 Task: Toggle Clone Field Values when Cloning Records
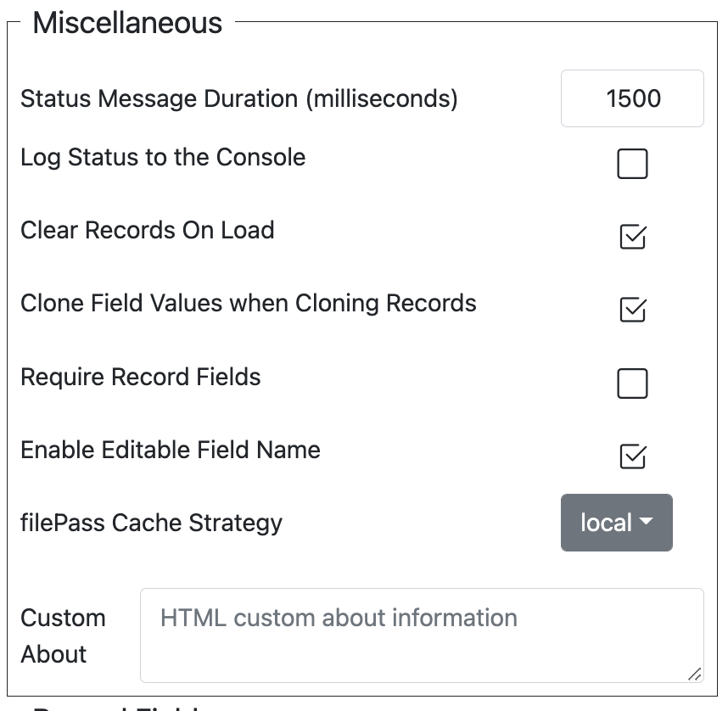pyautogui.click(x=632, y=310)
